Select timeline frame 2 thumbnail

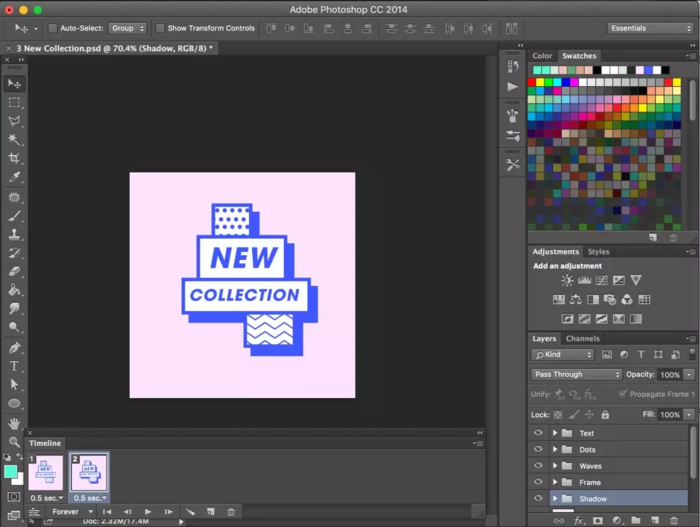(89, 473)
